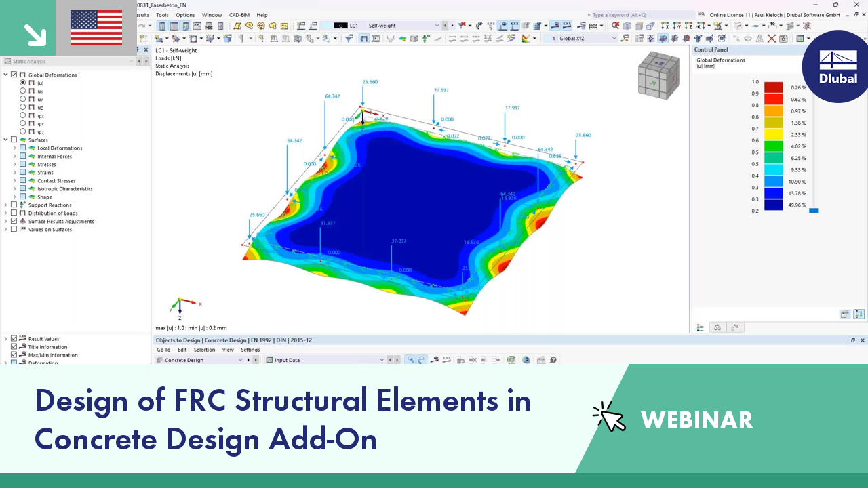This screenshot has height=488, width=868.
Task: Select the uZ deformation radio button
Action: tap(23, 107)
